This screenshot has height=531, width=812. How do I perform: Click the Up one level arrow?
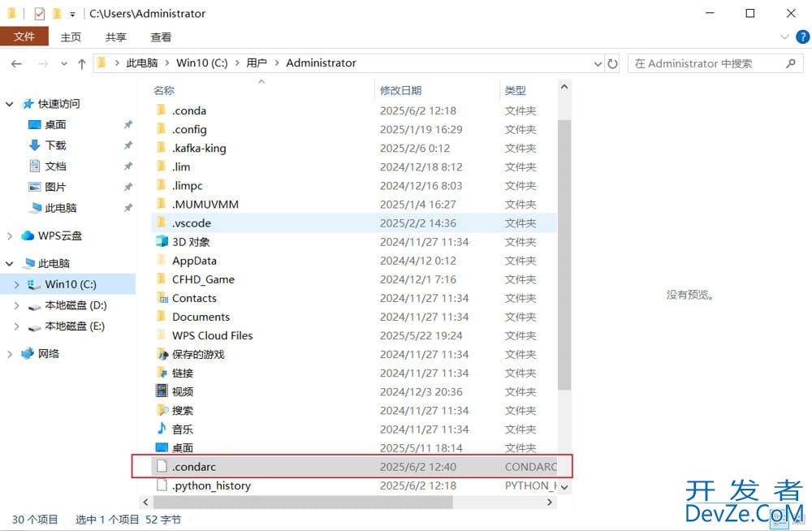[81, 63]
